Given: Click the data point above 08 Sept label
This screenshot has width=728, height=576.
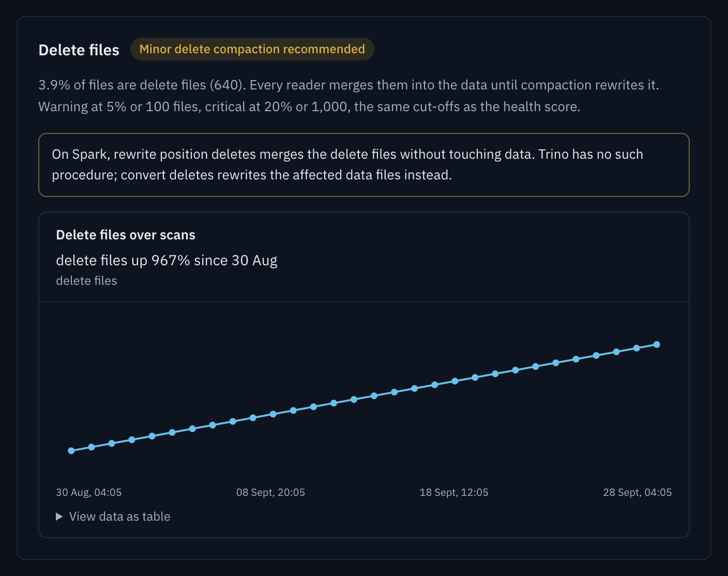Looking at the screenshot, I should pyautogui.click(x=273, y=414).
